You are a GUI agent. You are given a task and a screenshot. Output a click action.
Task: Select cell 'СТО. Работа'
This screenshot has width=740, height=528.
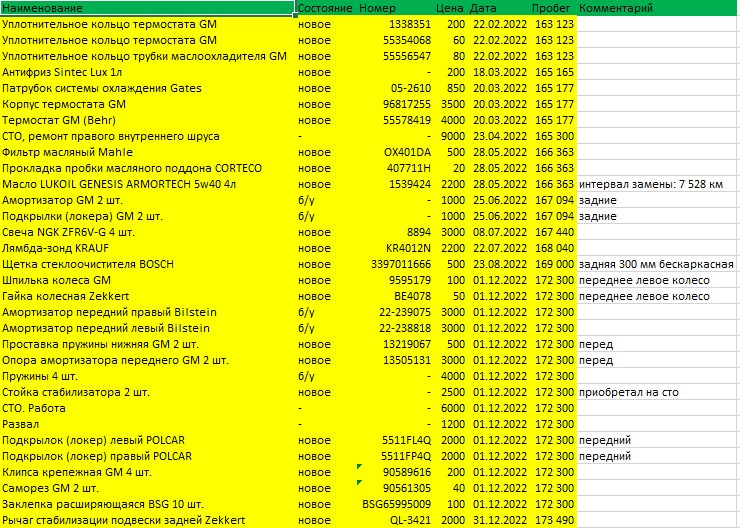click(x=148, y=408)
